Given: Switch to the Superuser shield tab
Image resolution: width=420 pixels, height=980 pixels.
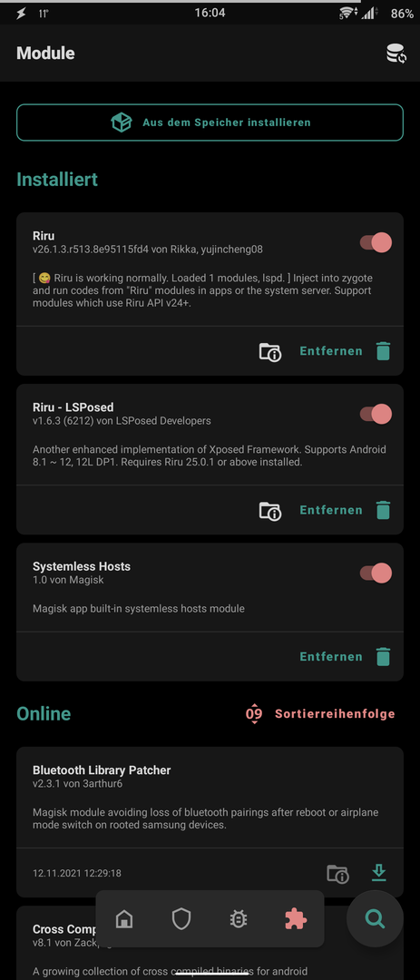Looking at the screenshot, I should (181, 919).
